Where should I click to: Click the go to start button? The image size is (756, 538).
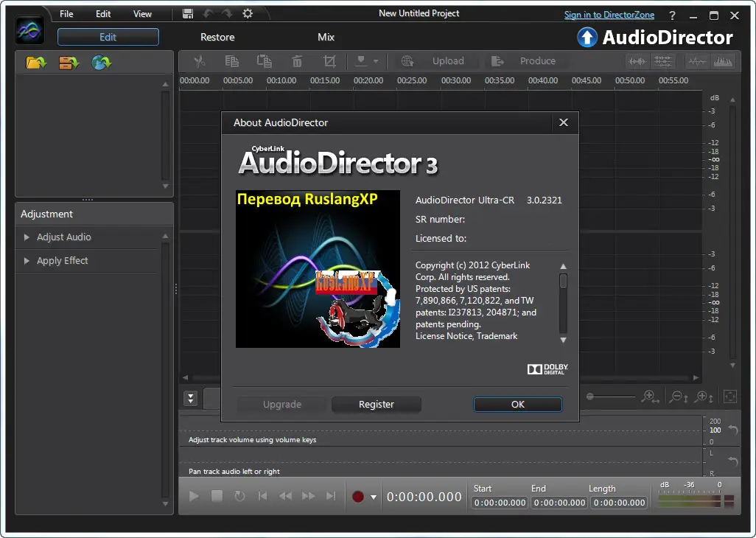pyautogui.click(x=262, y=496)
